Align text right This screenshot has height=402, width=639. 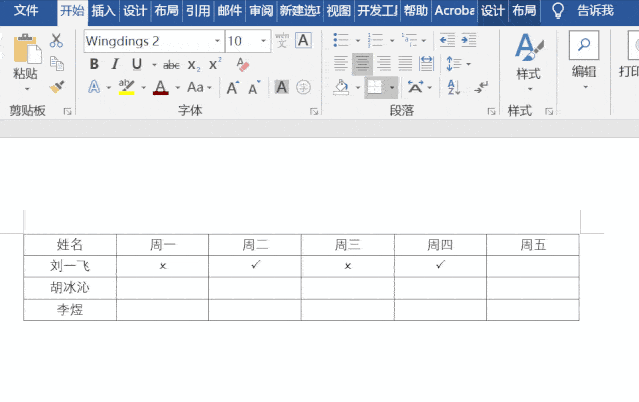(384, 64)
